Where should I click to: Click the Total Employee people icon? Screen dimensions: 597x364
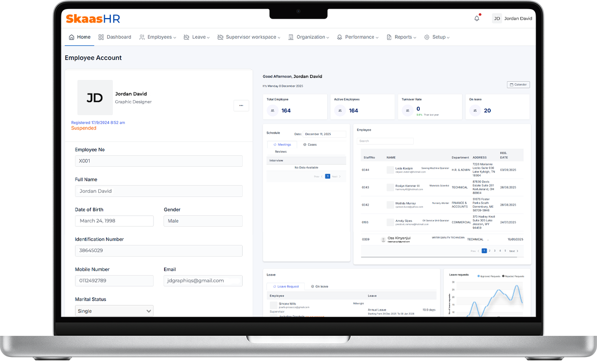(x=273, y=111)
